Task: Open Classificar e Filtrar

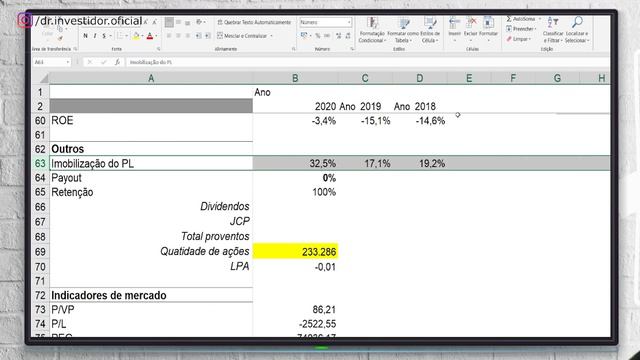Action: (x=553, y=30)
